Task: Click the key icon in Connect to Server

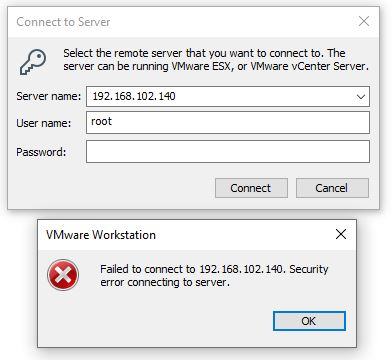Action: coord(33,62)
